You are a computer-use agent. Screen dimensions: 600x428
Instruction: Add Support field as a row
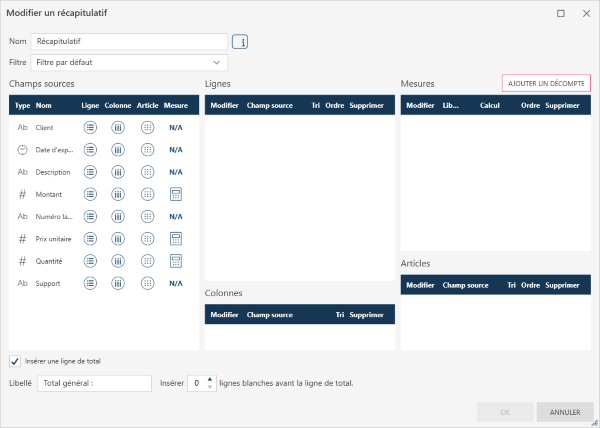tap(90, 283)
